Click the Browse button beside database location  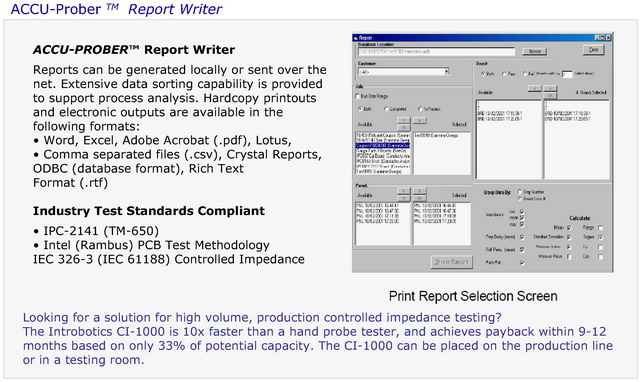pyautogui.click(x=534, y=51)
